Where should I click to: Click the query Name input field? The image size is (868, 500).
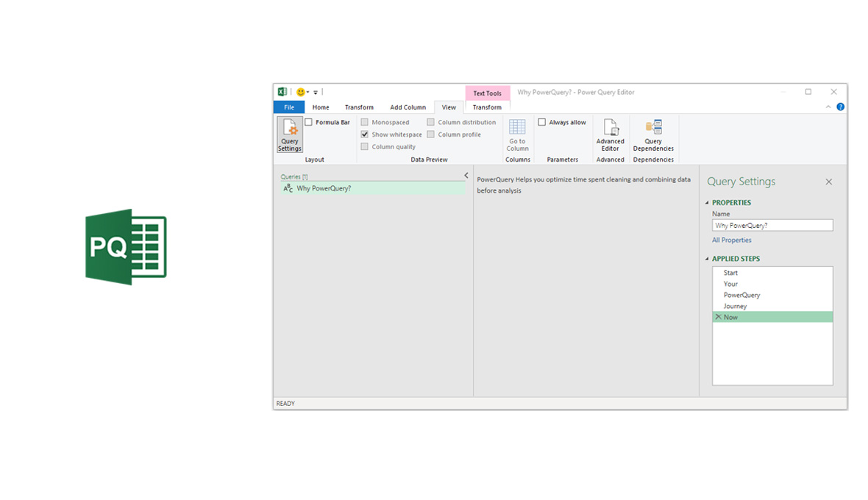pos(772,226)
